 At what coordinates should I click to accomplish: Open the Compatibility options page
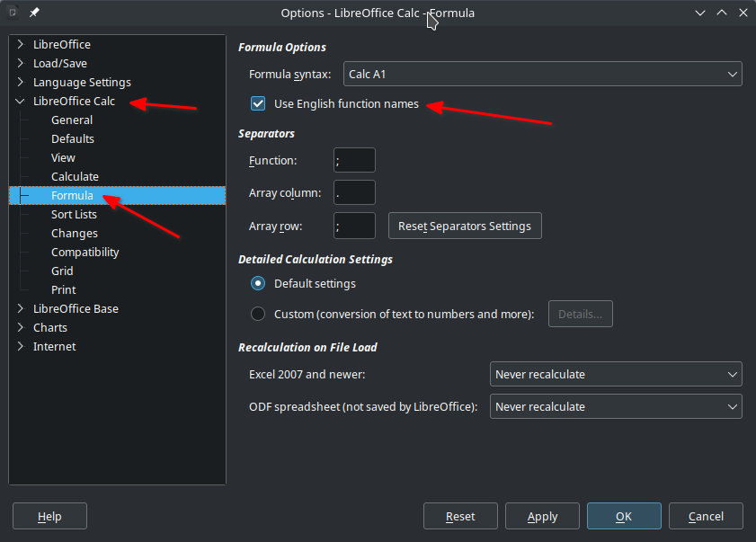pyautogui.click(x=84, y=253)
